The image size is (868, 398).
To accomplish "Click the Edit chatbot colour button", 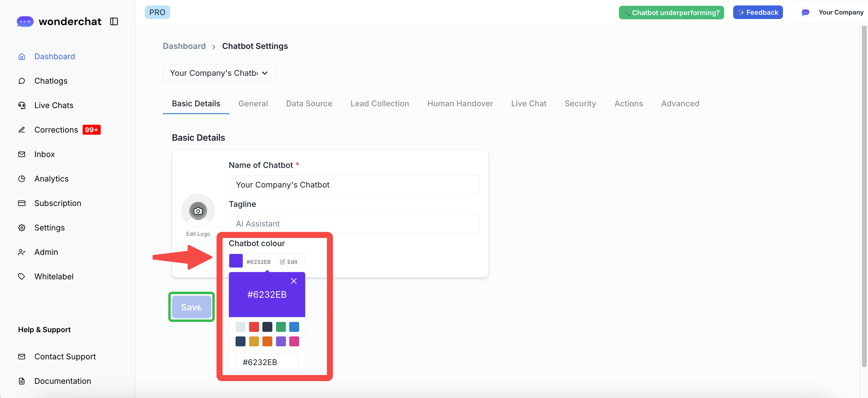I will coord(289,262).
